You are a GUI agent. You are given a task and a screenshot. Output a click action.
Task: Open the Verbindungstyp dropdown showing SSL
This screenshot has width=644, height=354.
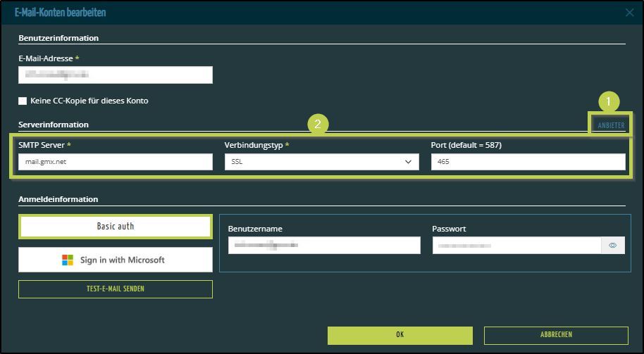point(321,162)
